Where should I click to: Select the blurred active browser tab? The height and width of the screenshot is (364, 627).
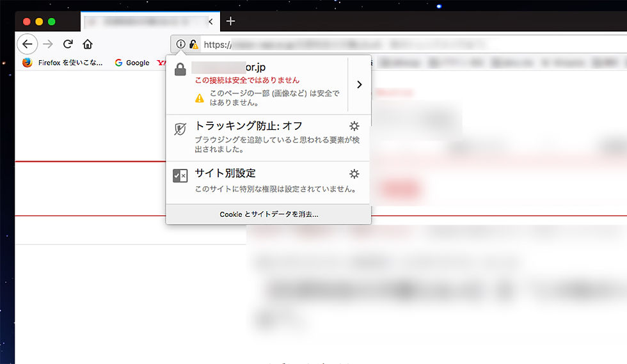click(x=150, y=22)
